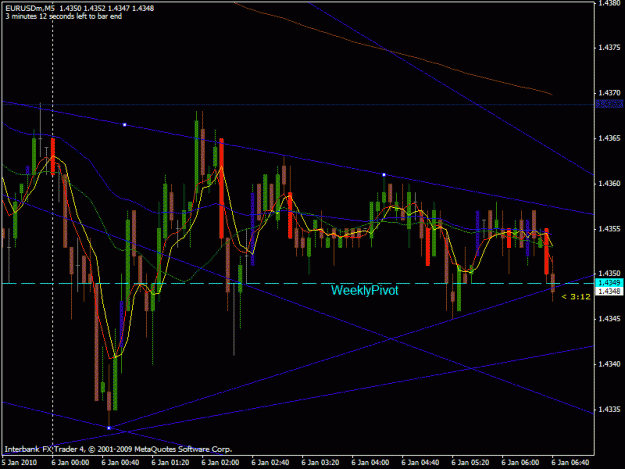Select trendline anchor point at the 00:40 low
This screenshot has width=625, height=469.
pos(109,428)
